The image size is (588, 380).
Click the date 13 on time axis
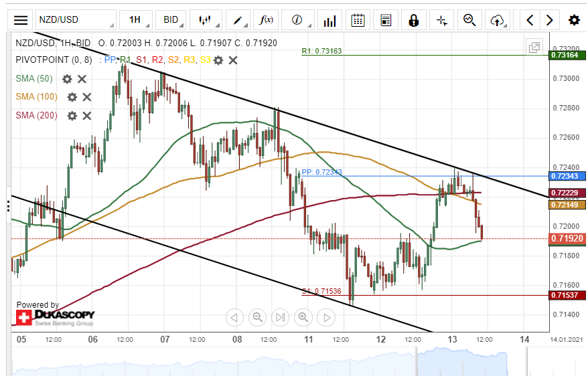coord(452,339)
